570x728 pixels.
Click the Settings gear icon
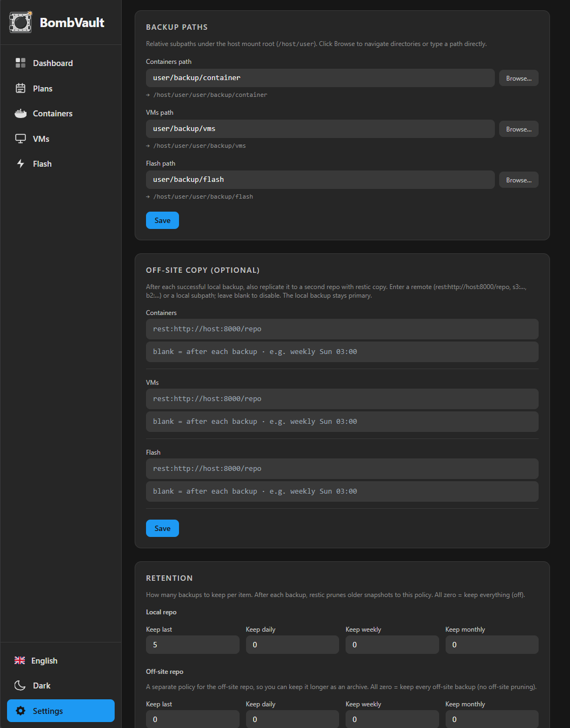21,711
